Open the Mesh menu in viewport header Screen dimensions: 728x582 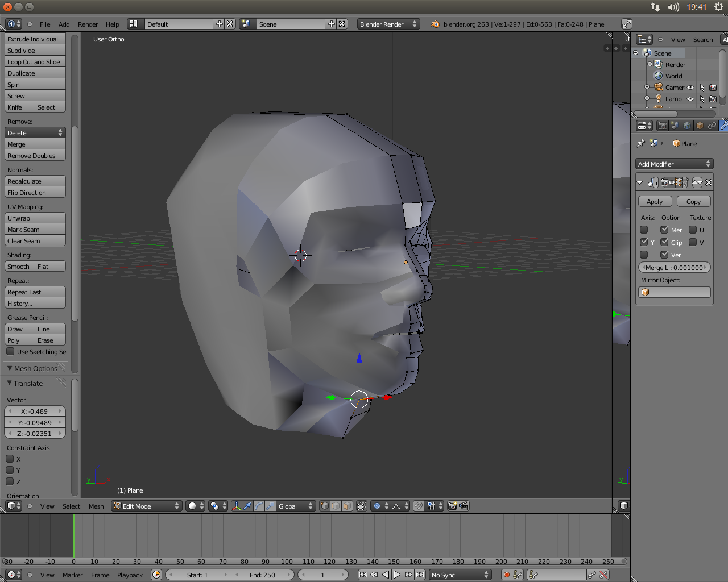tap(96, 506)
